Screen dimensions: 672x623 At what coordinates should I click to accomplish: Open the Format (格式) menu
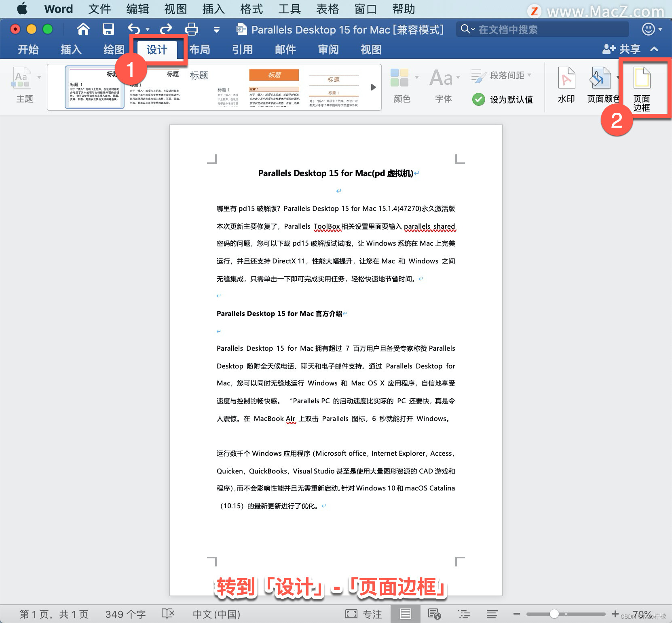pyautogui.click(x=251, y=9)
